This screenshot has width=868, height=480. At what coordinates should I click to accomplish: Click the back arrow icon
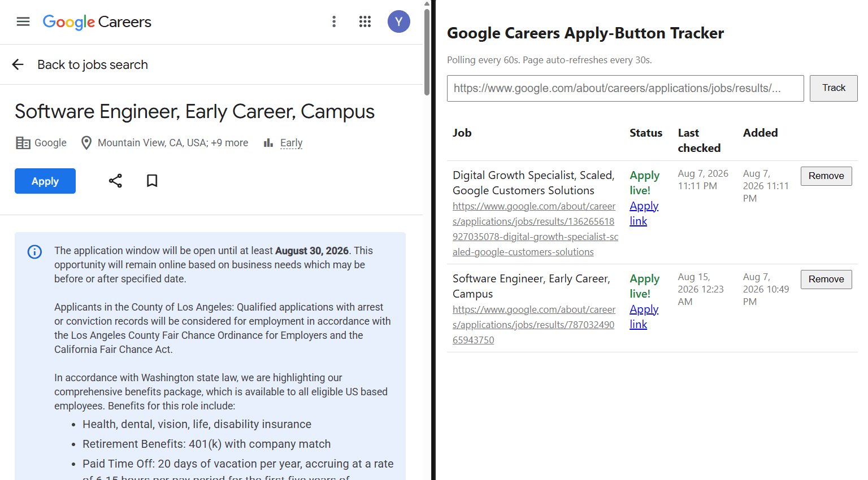pyautogui.click(x=18, y=64)
